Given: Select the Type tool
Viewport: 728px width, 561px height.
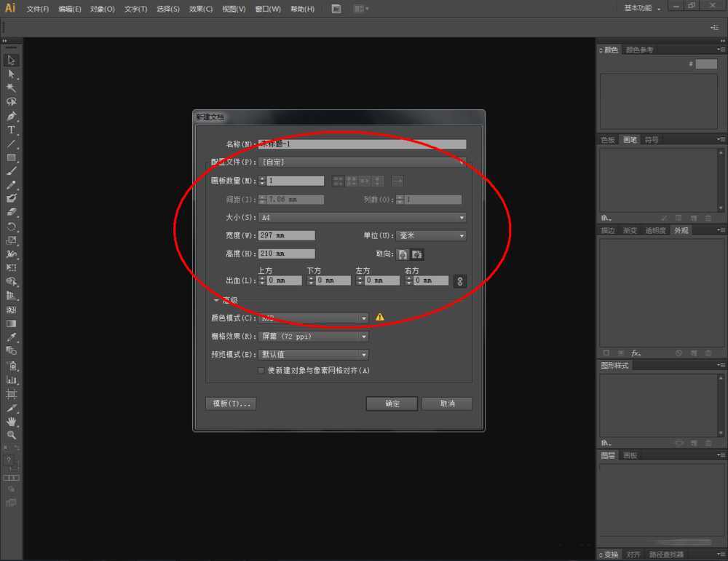Looking at the screenshot, I should [11, 130].
